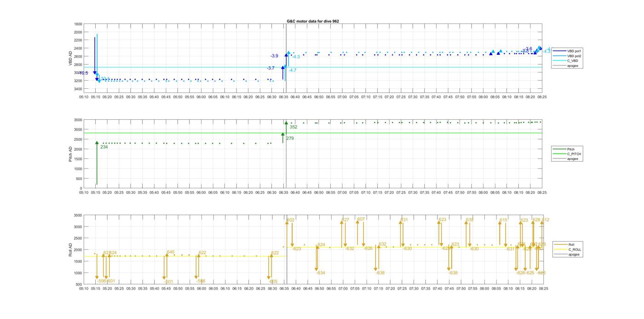
Task: Click the "635" roll data label
Action: pyautogui.click(x=469, y=220)
